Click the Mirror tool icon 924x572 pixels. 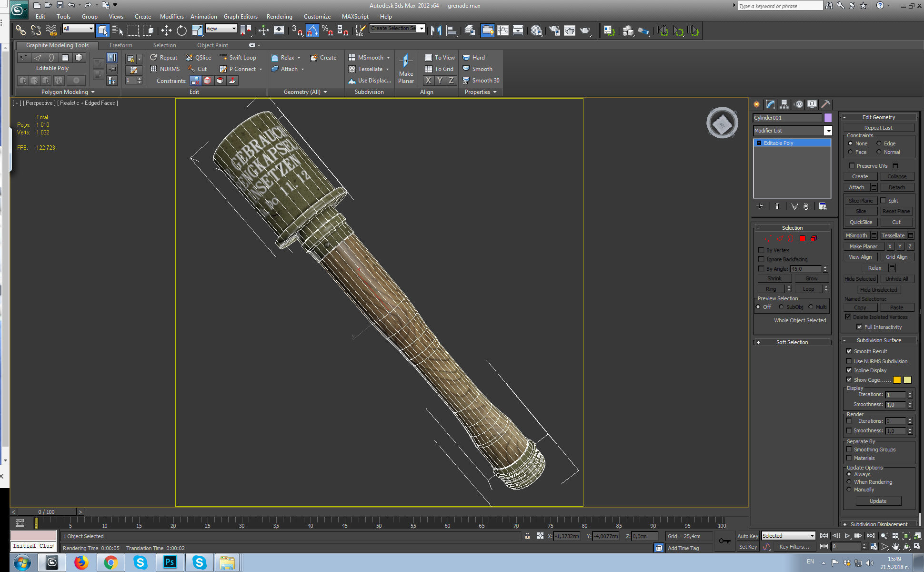click(x=436, y=31)
